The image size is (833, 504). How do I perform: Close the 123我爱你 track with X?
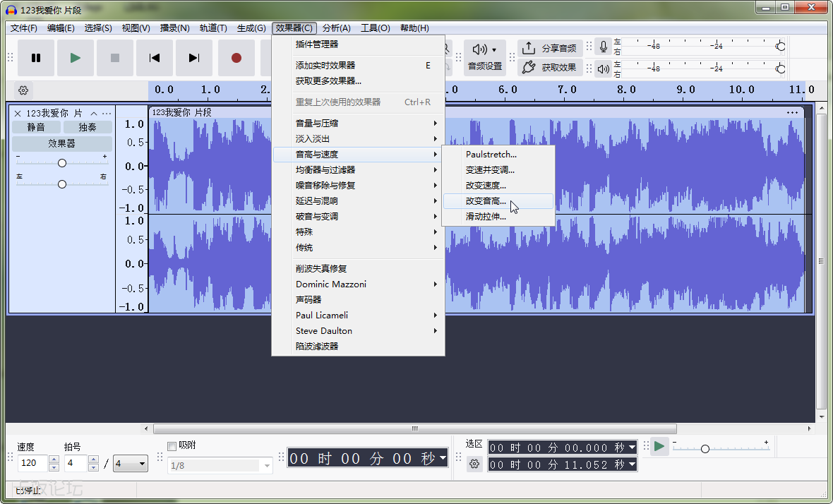click(x=18, y=113)
